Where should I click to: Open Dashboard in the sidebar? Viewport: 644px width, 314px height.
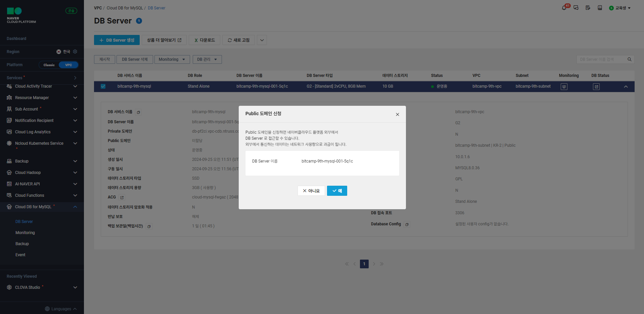point(16,39)
